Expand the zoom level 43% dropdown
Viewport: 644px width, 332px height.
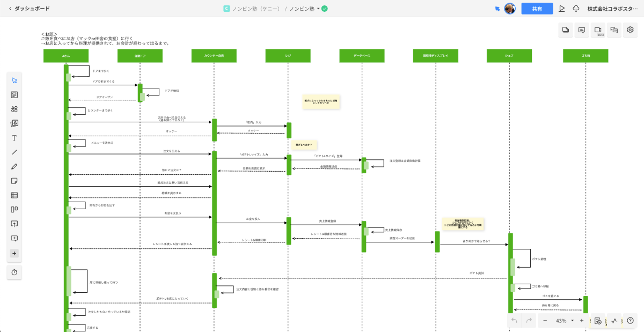[572, 321]
